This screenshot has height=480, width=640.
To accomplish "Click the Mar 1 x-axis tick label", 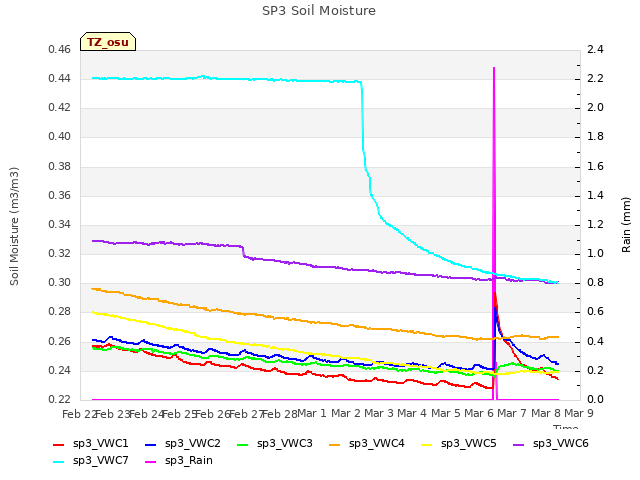I will 312,413.
